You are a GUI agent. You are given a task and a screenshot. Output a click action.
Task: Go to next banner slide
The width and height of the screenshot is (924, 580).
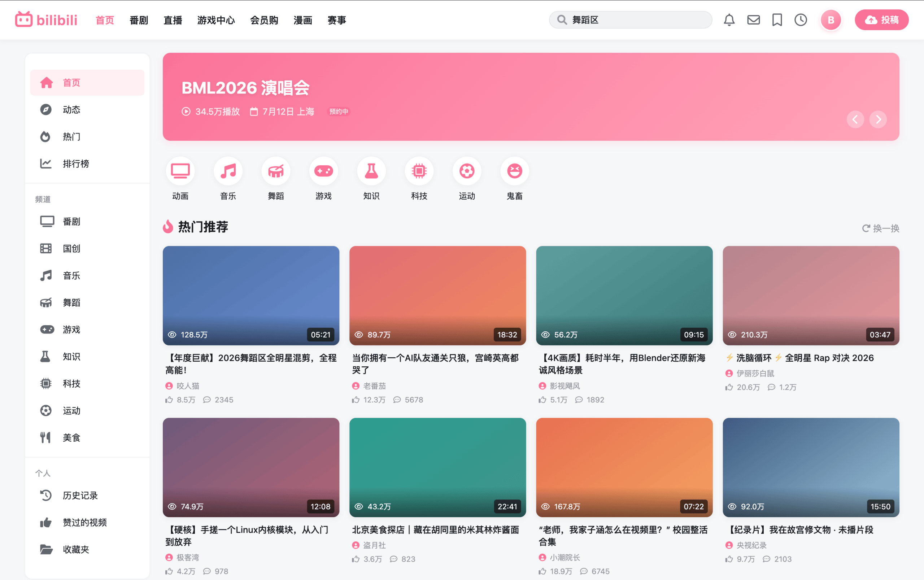pyautogui.click(x=878, y=120)
